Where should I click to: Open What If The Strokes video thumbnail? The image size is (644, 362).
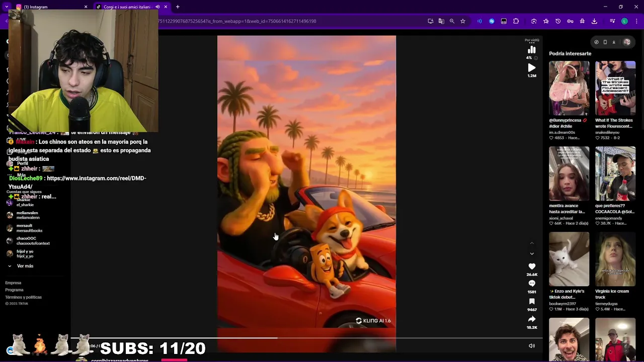[x=615, y=88]
